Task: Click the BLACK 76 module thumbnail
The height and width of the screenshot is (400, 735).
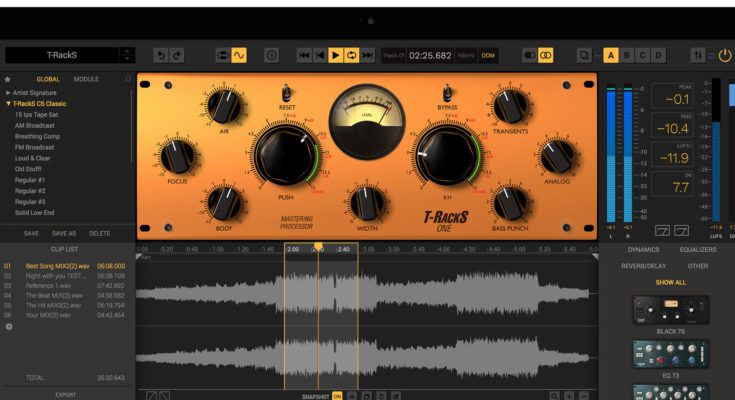Action: tap(670, 310)
